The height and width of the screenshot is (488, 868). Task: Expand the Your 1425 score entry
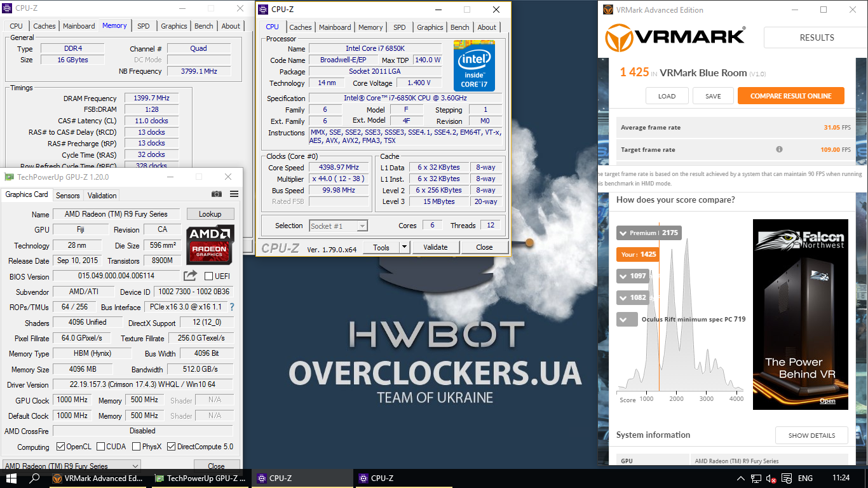[638, 254]
